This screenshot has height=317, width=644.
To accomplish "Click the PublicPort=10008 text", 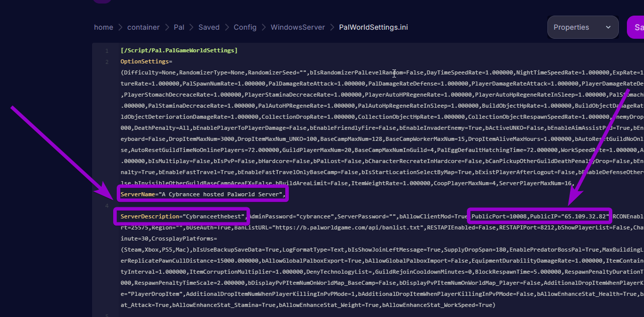I will pos(501,216).
